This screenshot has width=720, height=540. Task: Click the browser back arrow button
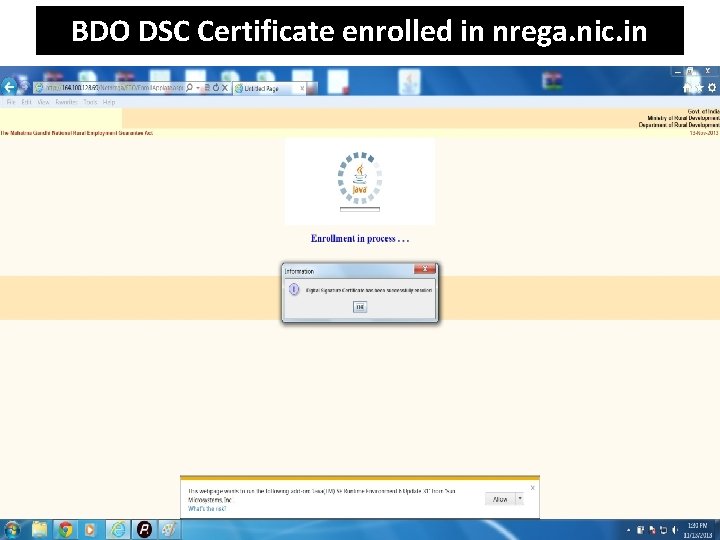pyautogui.click(x=9, y=87)
